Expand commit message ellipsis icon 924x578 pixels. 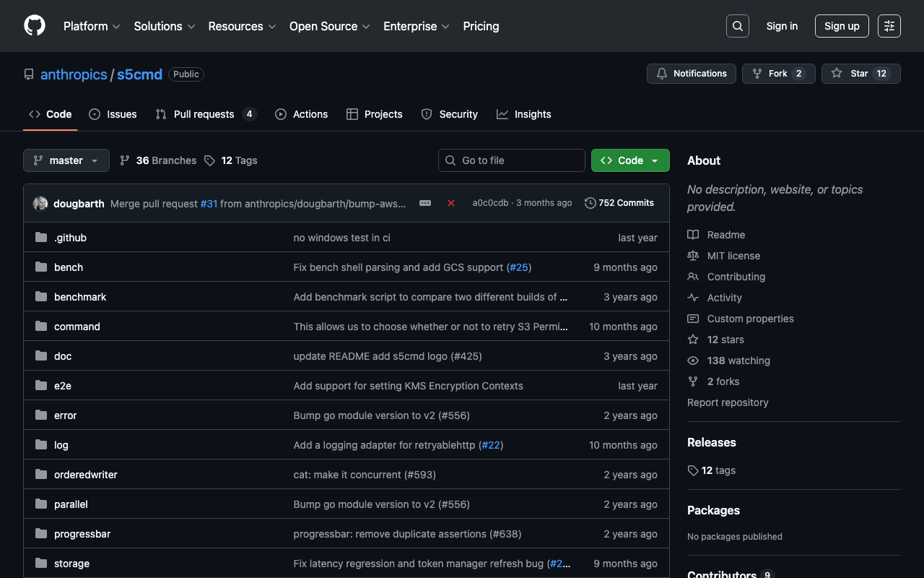[425, 203]
